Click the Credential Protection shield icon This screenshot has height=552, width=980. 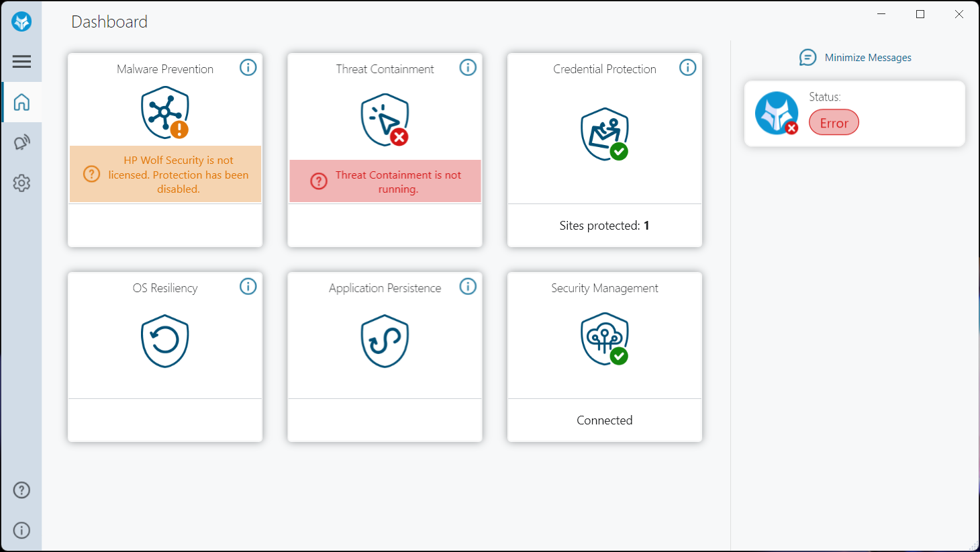[605, 134]
